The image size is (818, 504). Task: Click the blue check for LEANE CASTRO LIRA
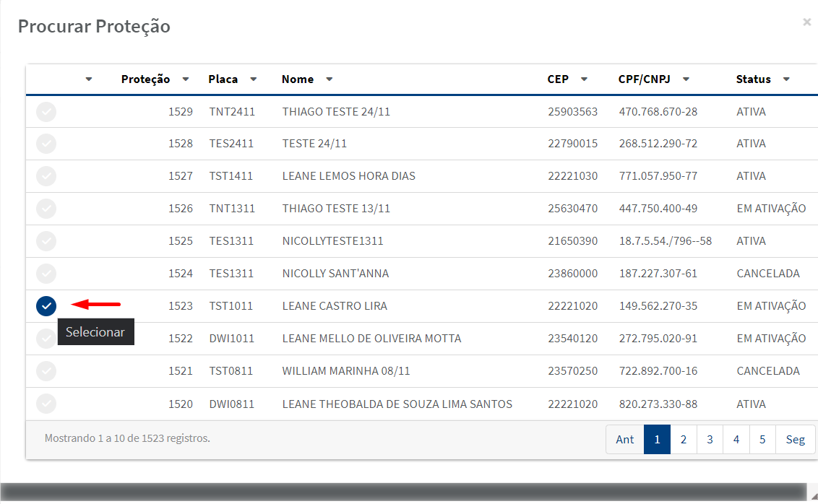point(46,306)
